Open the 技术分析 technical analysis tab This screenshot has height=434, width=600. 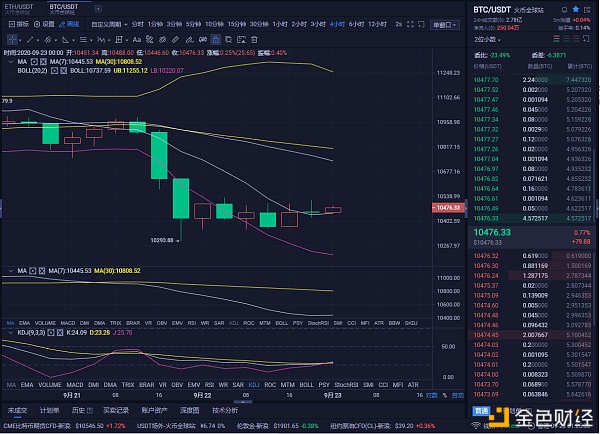click(225, 410)
